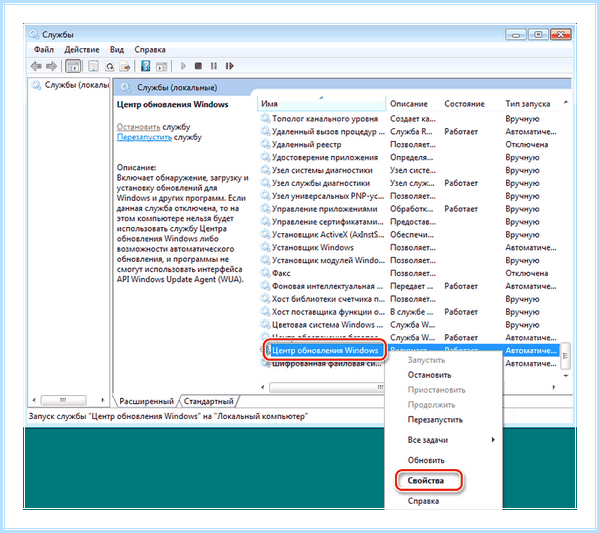This screenshot has height=533, width=600.
Task: Expand Все задачи submenu
Action: click(x=444, y=440)
